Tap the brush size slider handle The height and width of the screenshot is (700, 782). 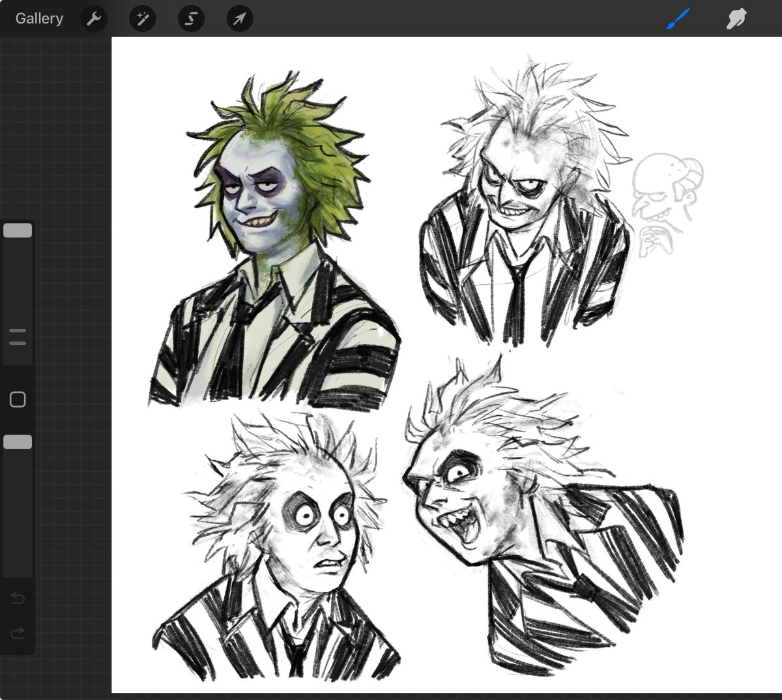18,229
